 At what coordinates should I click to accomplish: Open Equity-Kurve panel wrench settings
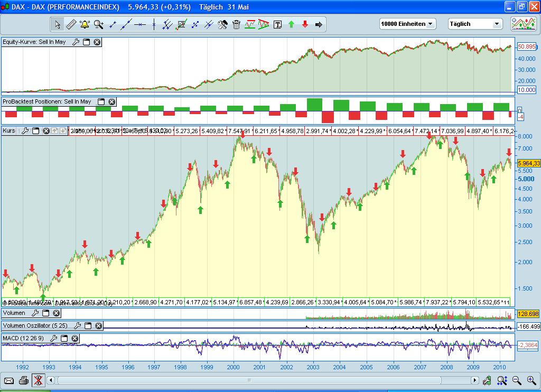click(76, 42)
